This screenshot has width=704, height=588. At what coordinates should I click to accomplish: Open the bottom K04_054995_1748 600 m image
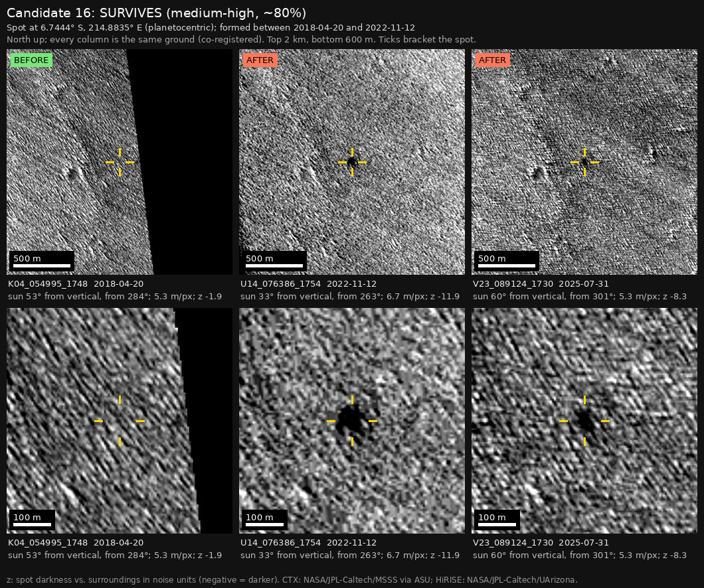(x=120, y=421)
